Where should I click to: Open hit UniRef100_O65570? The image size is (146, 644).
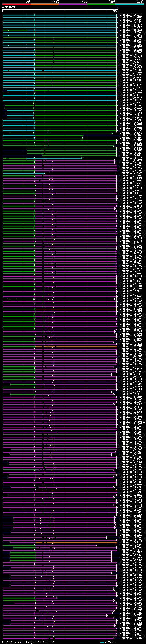click(x=131, y=15)
